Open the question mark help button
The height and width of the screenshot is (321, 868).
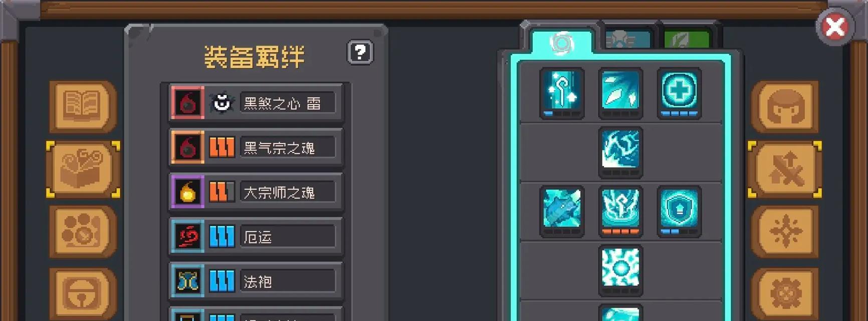(360, 52)
